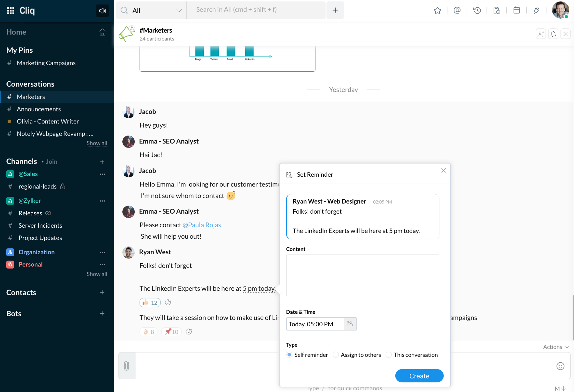Click the Join channels link
Screen dimensions: 574x392
(51, 162)
